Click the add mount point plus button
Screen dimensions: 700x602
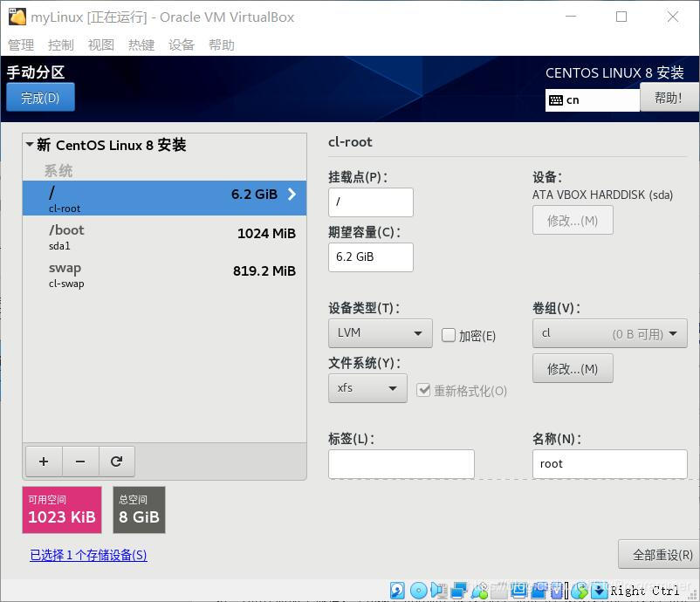pyautogui.click(x=44, y=462)
